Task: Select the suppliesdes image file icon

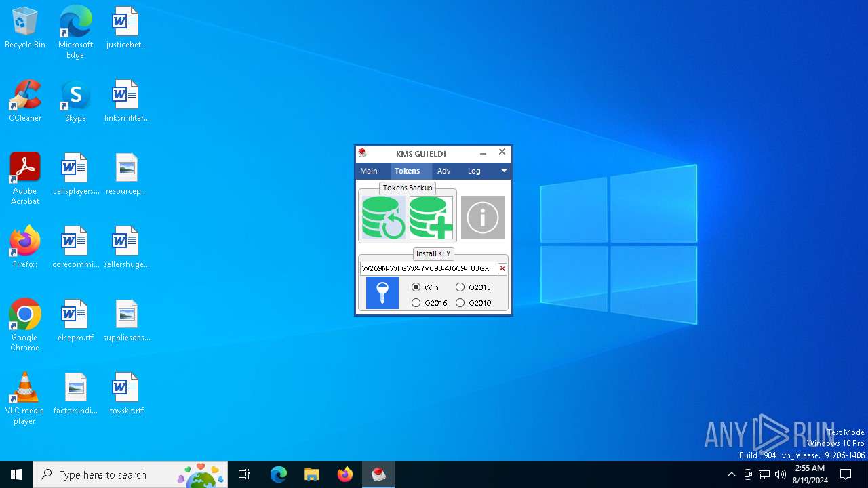Action: point(126,321)
